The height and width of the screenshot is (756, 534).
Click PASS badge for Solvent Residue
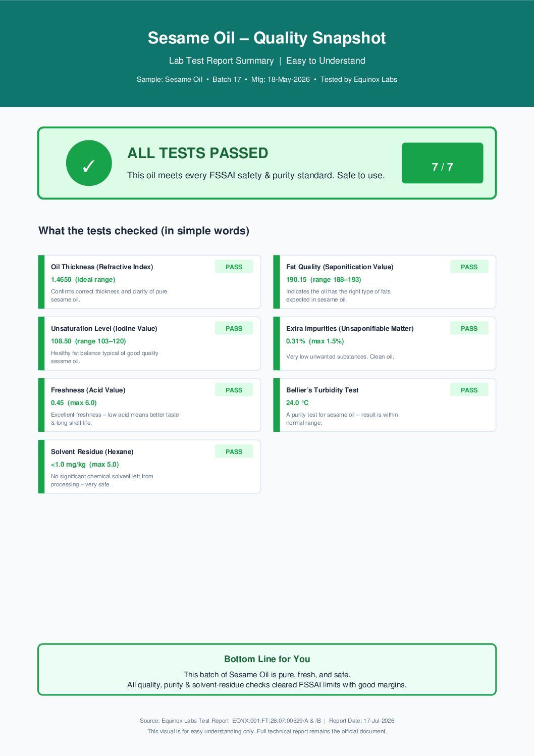234,451
